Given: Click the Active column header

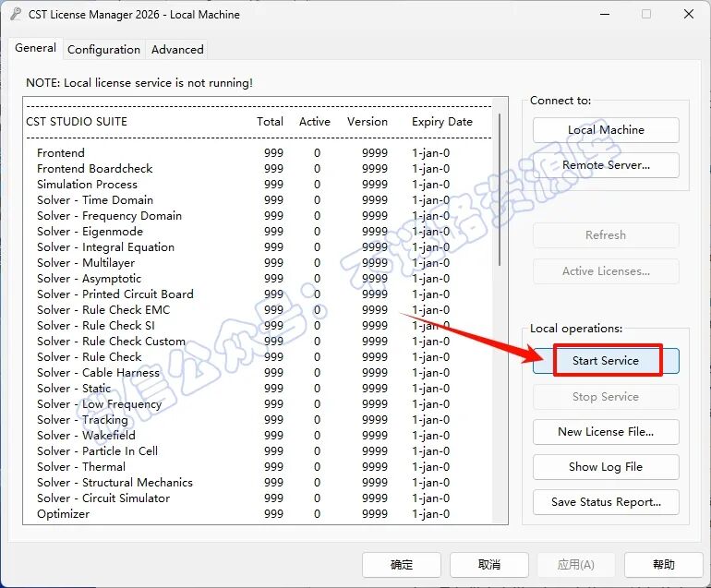Looking at the screenshot, I should point(315,122).
